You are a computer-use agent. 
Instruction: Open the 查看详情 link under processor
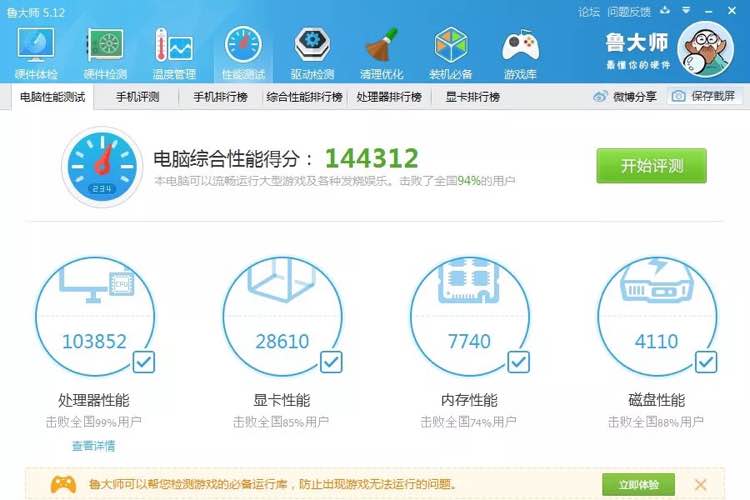coord(93,446)
